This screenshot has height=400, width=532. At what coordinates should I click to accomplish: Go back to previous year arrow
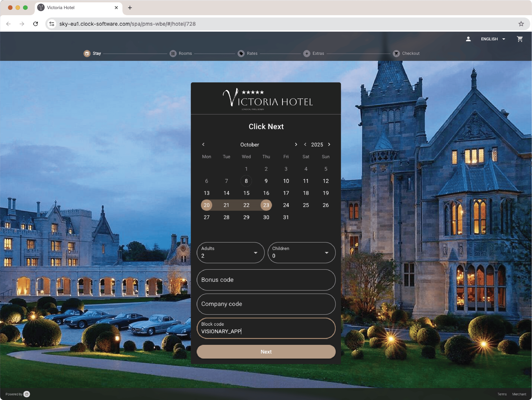[x=305, y=144]
